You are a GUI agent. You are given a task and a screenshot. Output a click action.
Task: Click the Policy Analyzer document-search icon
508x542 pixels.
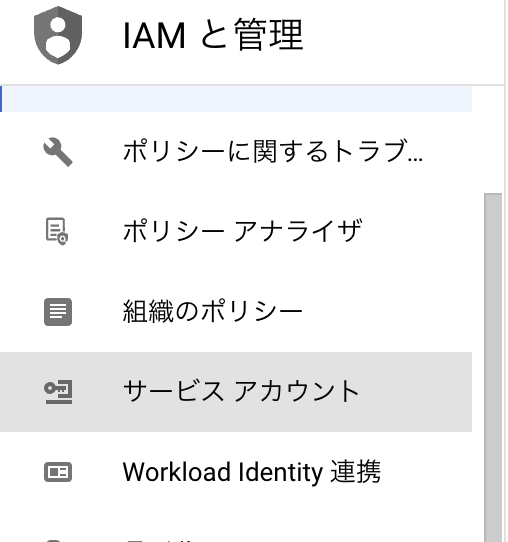pos(57,231)
